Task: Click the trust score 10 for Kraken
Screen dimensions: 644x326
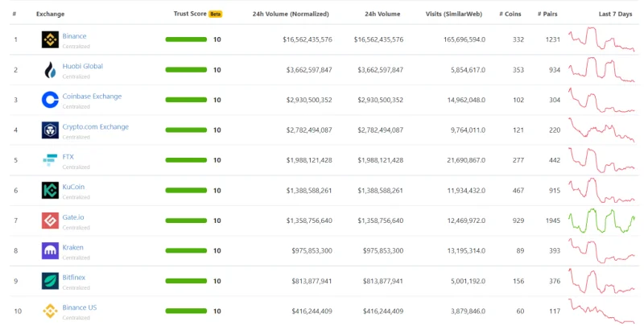Action: pos(217,250)
